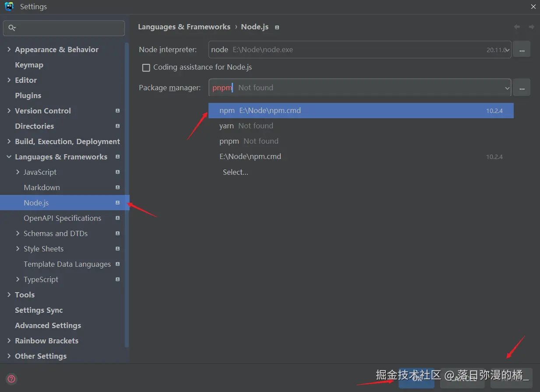Enable Coding assistance for Node.js checkbox

click(x=146, y=68)
